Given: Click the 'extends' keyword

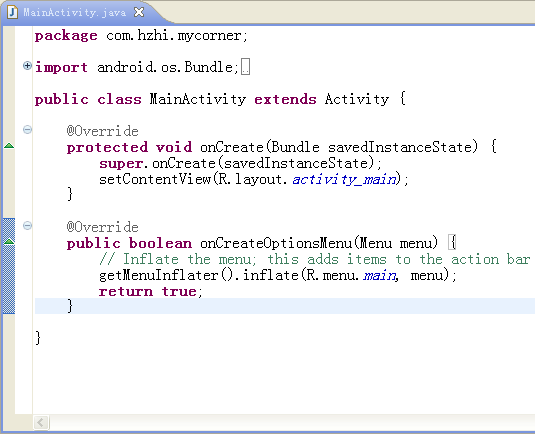Looking at the screenshot, I should pos(285,99).
